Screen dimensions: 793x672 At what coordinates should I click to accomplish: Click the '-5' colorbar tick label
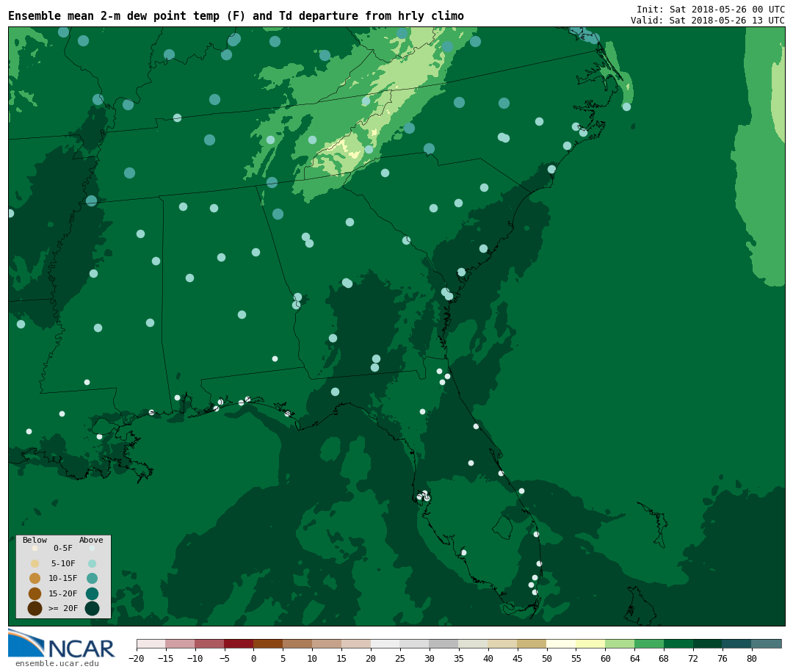click(225, 658)
